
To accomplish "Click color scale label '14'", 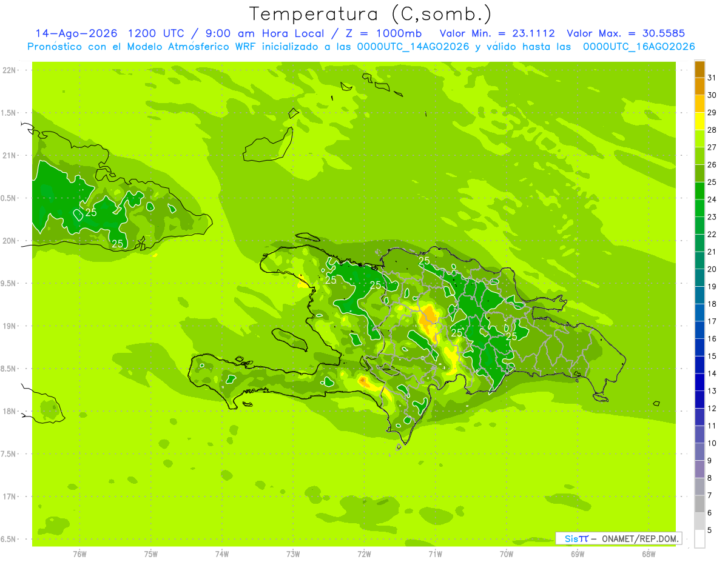I will [712, 373].
